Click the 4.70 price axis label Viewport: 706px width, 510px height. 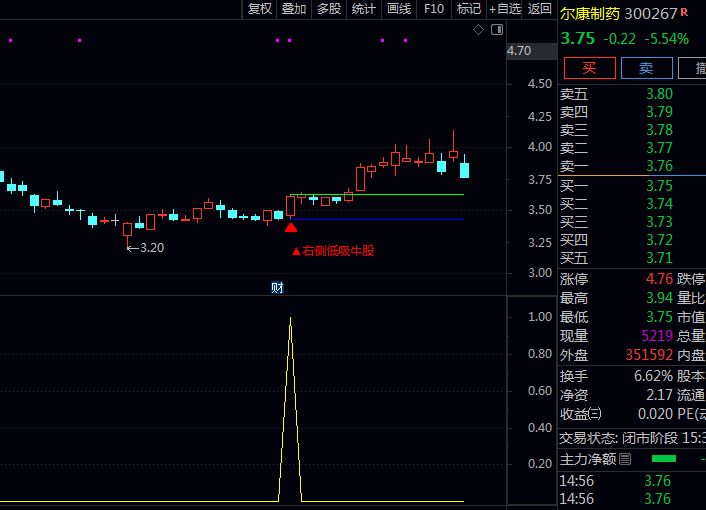519,51
